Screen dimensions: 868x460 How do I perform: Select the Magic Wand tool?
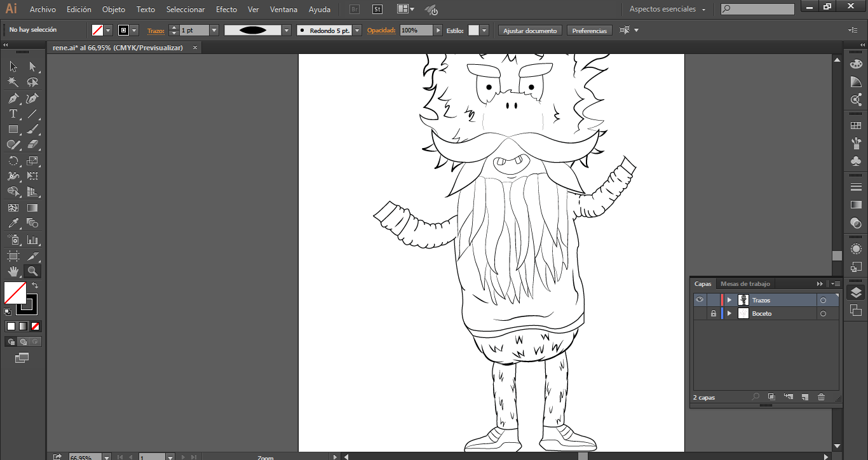13,82
